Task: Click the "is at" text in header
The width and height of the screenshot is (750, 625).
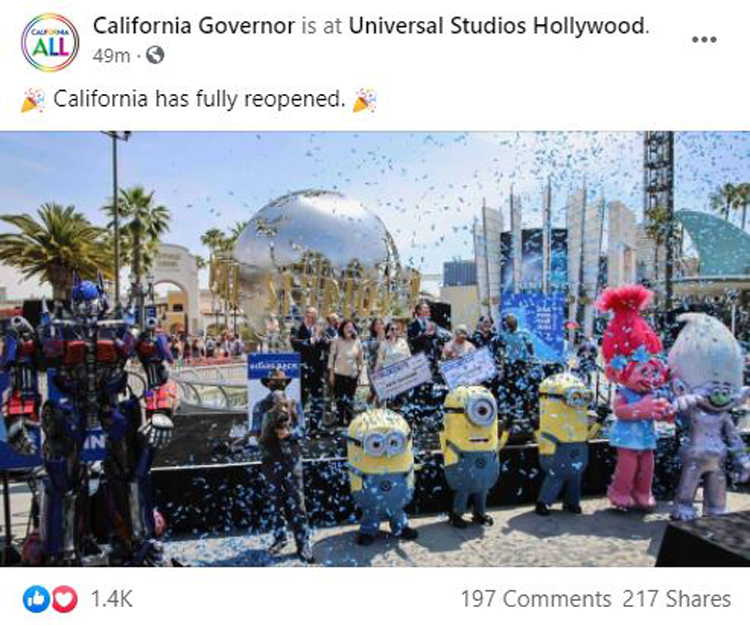Action: tap(321, 26)
